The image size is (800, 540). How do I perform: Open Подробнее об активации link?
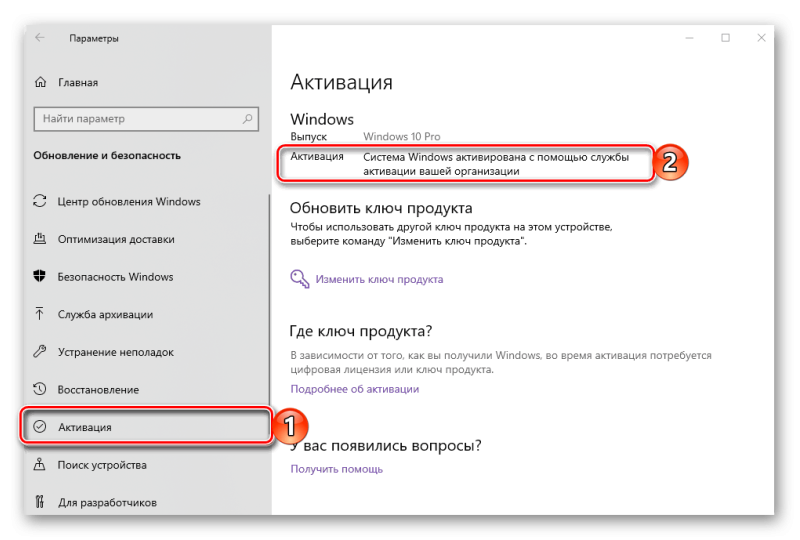click(355, 389)
